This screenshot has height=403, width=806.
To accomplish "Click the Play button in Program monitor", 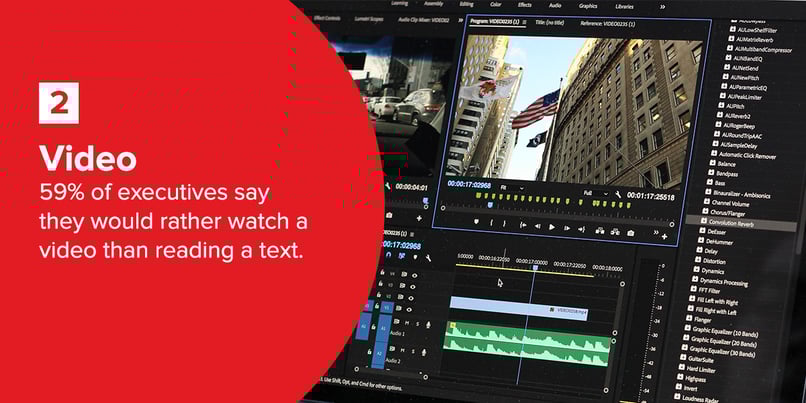I will coord(552,227).
